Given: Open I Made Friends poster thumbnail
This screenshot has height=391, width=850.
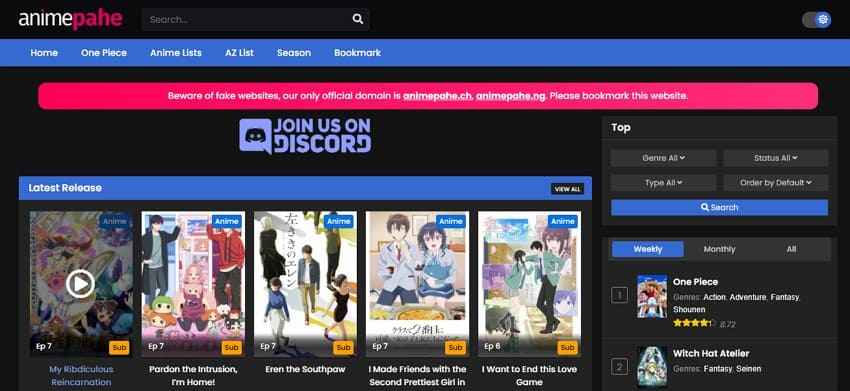Looking at the screenshot, I should (x=417, y=284).
